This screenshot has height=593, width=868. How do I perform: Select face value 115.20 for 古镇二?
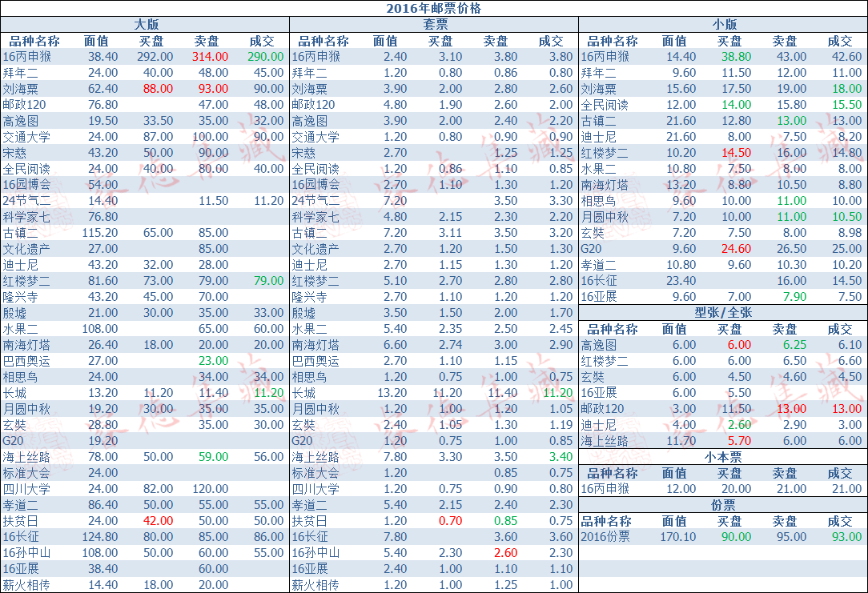99,233
